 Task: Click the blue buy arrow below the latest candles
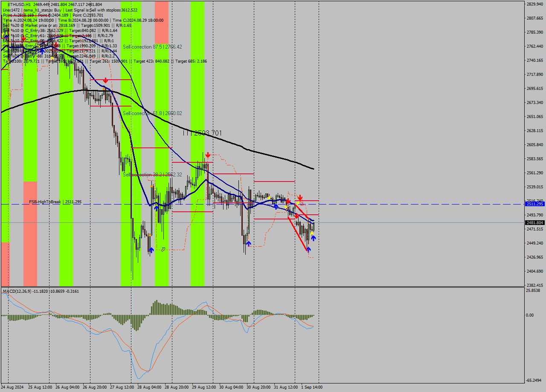(314, 239)
